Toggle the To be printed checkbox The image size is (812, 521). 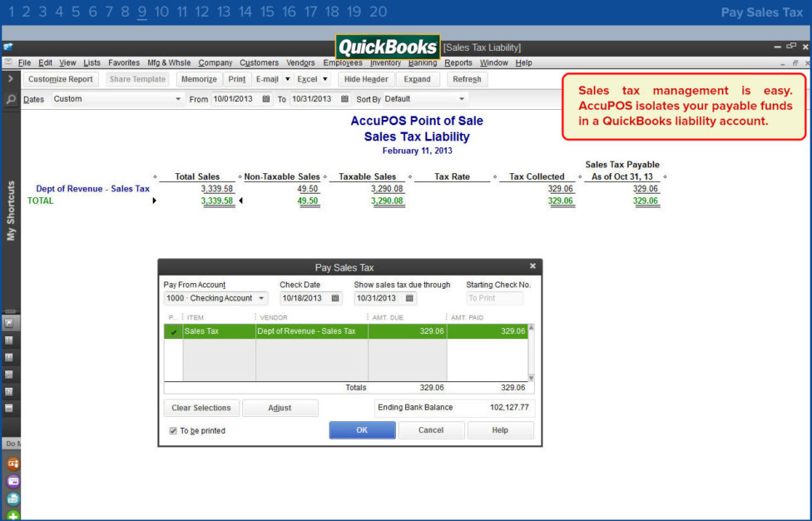pos(173,430)
